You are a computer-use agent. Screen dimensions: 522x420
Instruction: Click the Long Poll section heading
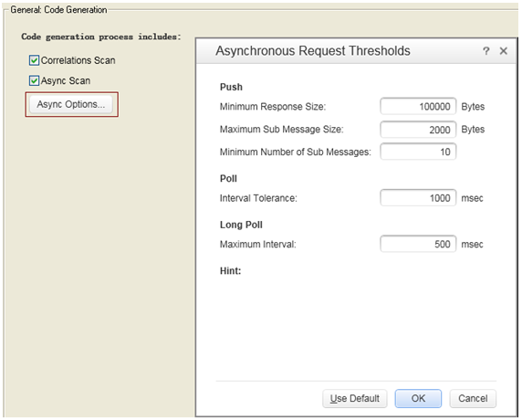(x=241, y=225)
